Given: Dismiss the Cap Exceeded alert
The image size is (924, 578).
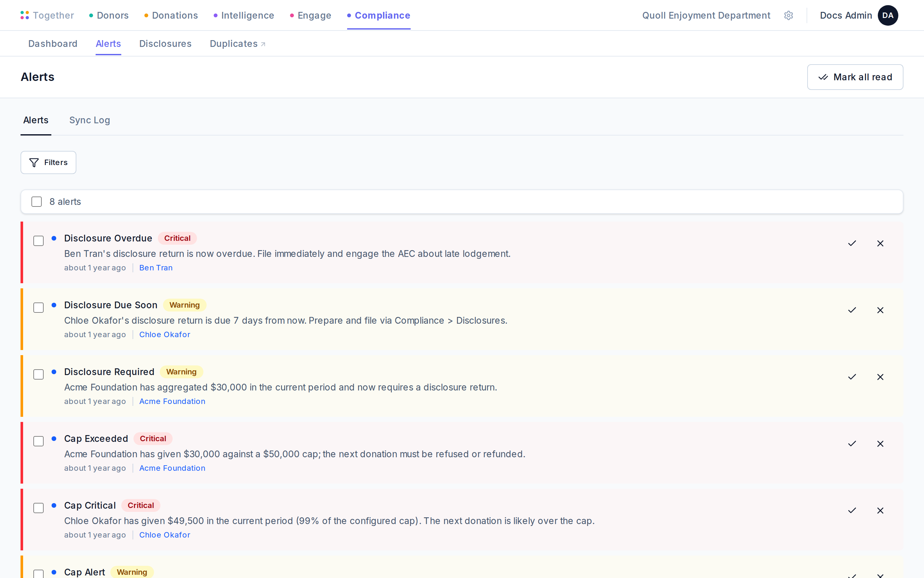Looking at the screenshot, I should 880,444.
